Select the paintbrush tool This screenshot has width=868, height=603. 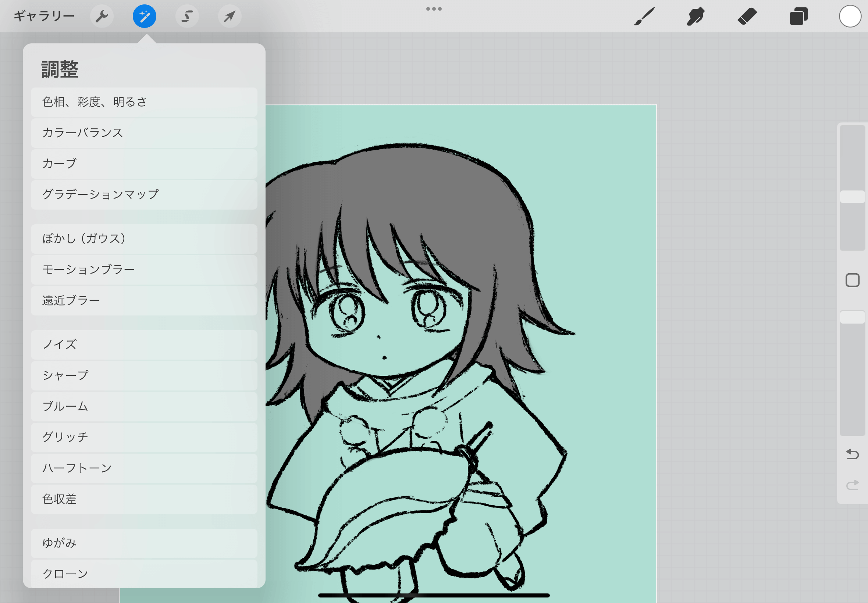(644, 16)
